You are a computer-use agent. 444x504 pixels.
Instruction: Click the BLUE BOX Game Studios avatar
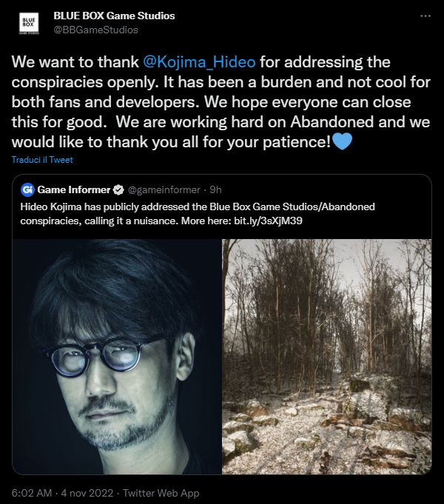(x=29, y=23)
